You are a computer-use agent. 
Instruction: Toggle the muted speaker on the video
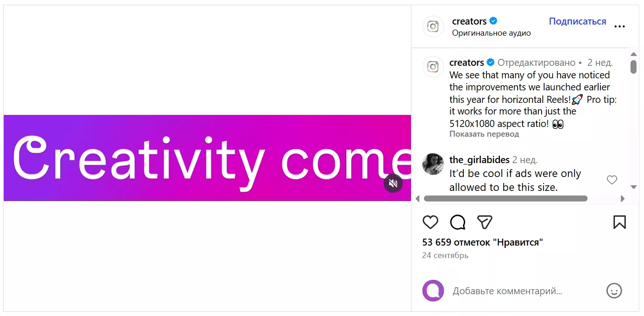coord(393,183)
